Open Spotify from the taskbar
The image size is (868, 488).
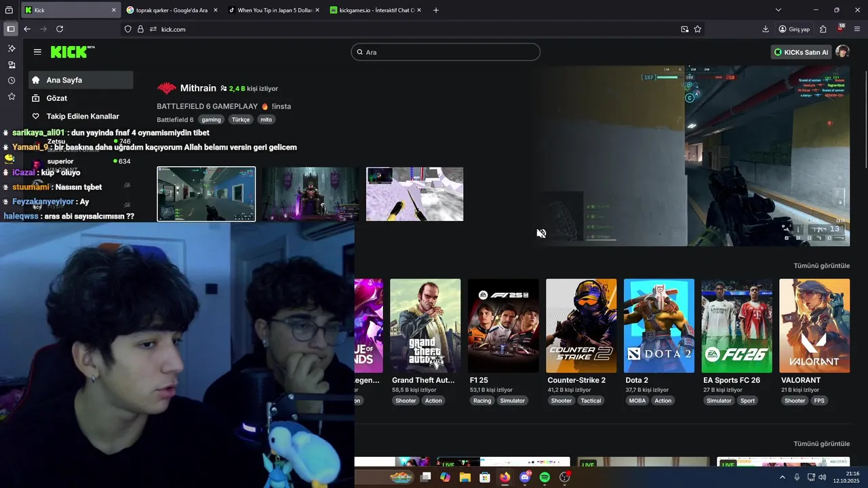tap(545, 477)
